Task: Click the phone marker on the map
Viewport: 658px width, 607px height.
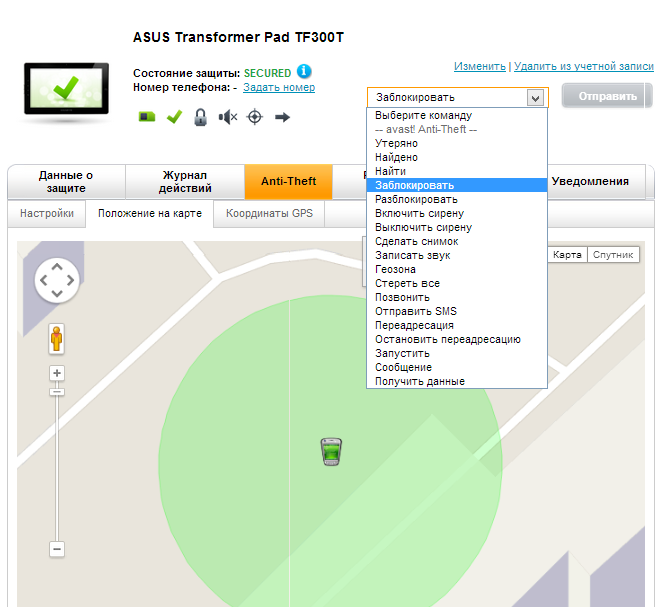Action: click(x=331, y=452)
